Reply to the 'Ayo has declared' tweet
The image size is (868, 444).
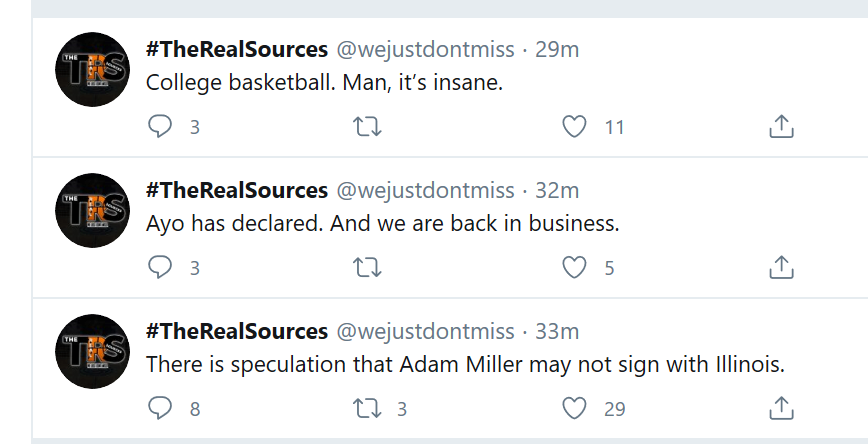(160, 268)
